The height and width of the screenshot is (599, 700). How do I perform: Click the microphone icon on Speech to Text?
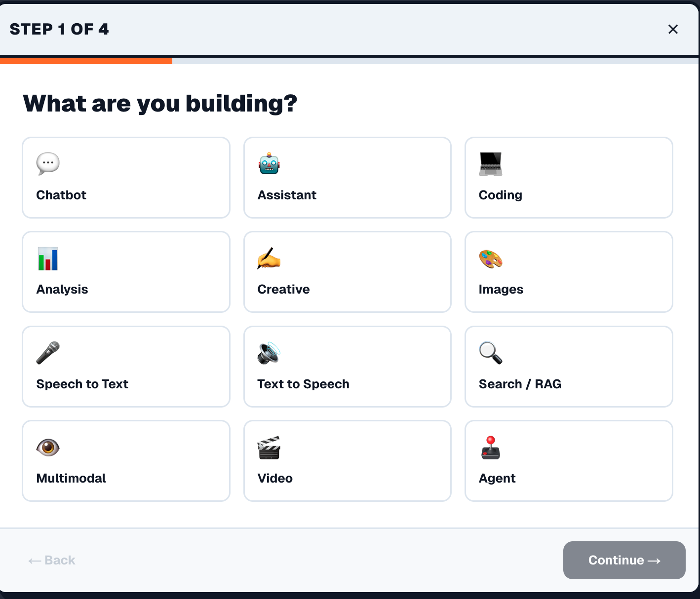point(47,353)
